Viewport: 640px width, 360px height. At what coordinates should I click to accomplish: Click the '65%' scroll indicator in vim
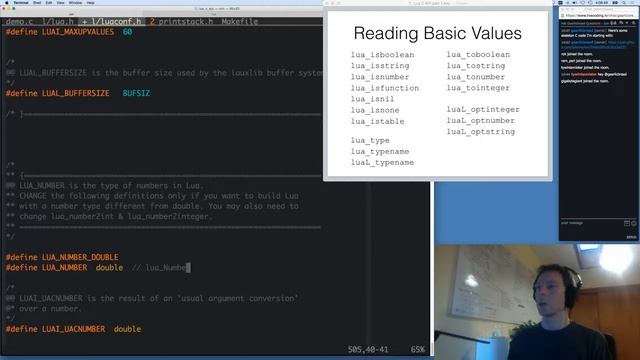[x=418, y=349]
